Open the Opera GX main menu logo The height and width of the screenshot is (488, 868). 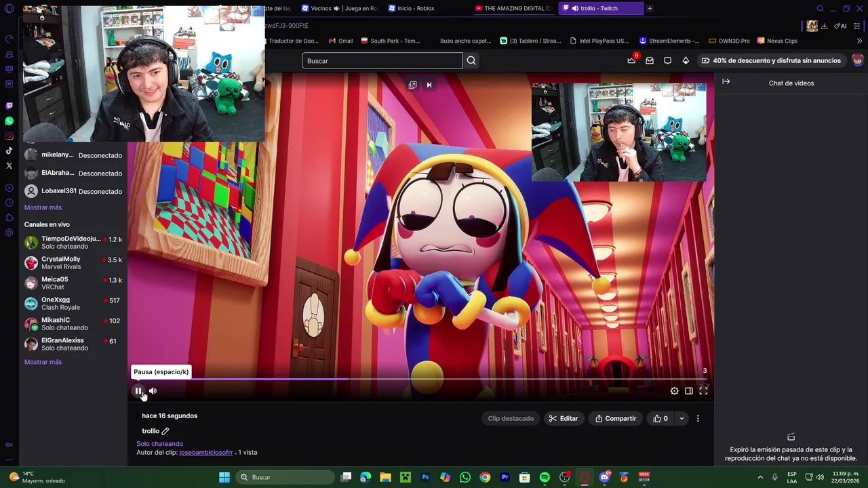click(9, 8)
